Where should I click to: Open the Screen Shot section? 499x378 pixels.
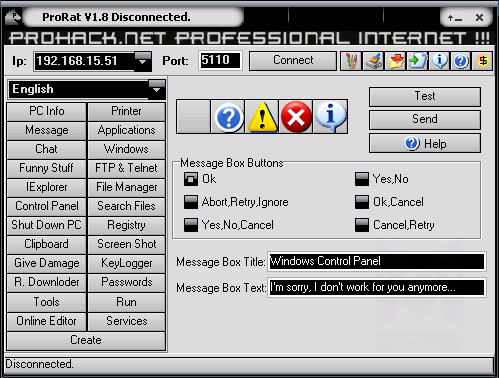(126, 244)
